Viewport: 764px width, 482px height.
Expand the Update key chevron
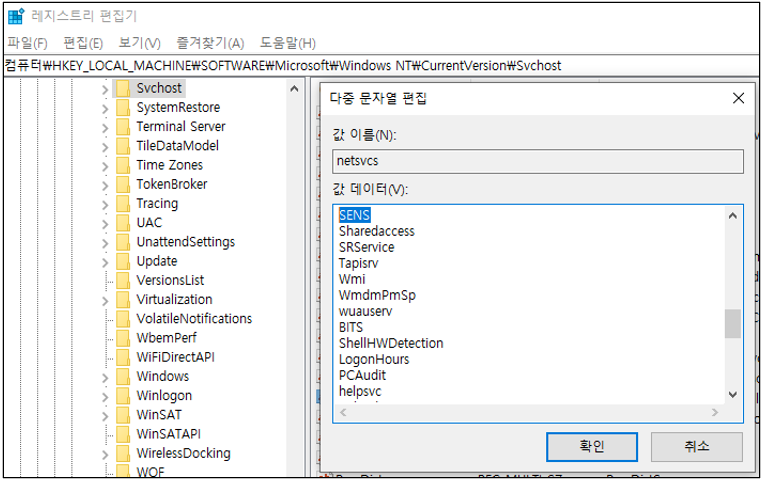[x=105, y=262]
